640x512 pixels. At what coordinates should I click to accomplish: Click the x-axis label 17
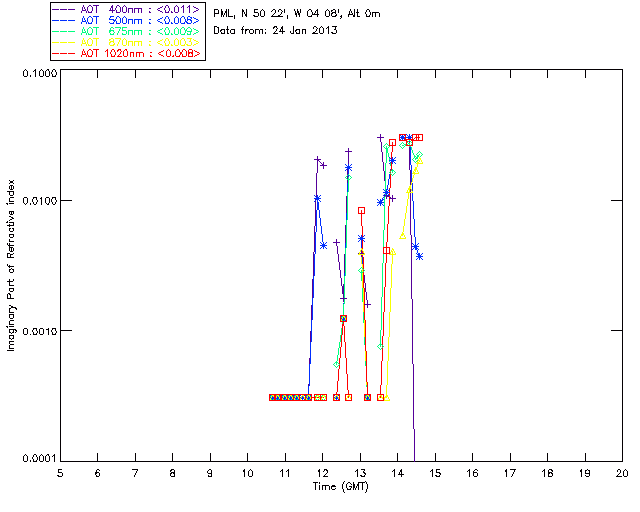coord(510,474)
